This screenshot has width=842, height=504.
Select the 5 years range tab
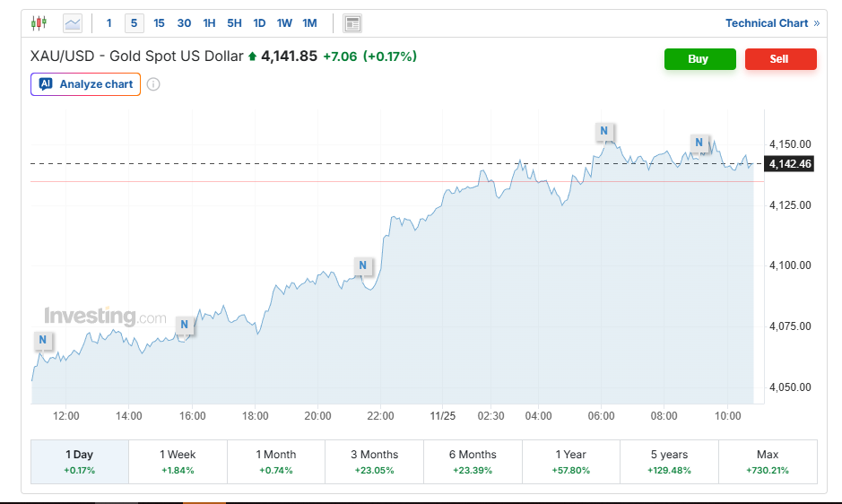(669, 462)
